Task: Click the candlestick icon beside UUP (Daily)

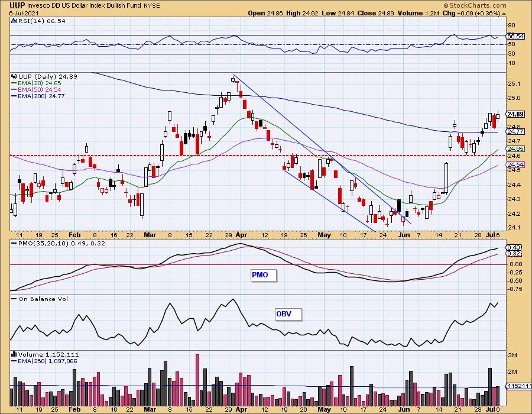Action: 14,77
